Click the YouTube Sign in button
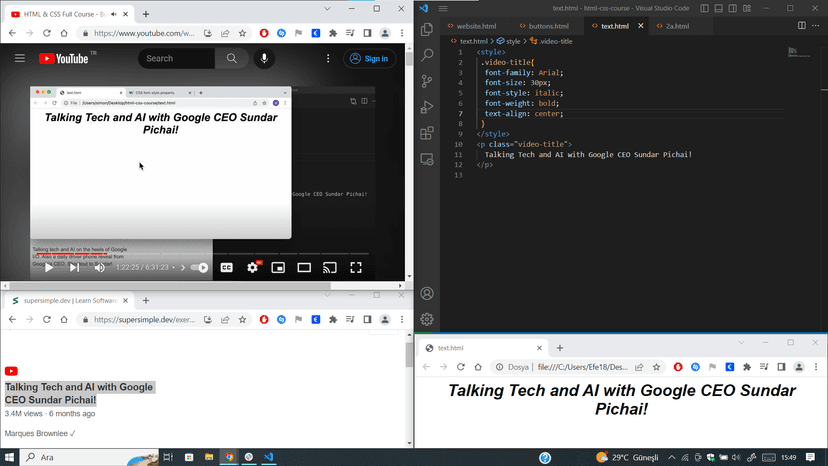 click(369, 59)
